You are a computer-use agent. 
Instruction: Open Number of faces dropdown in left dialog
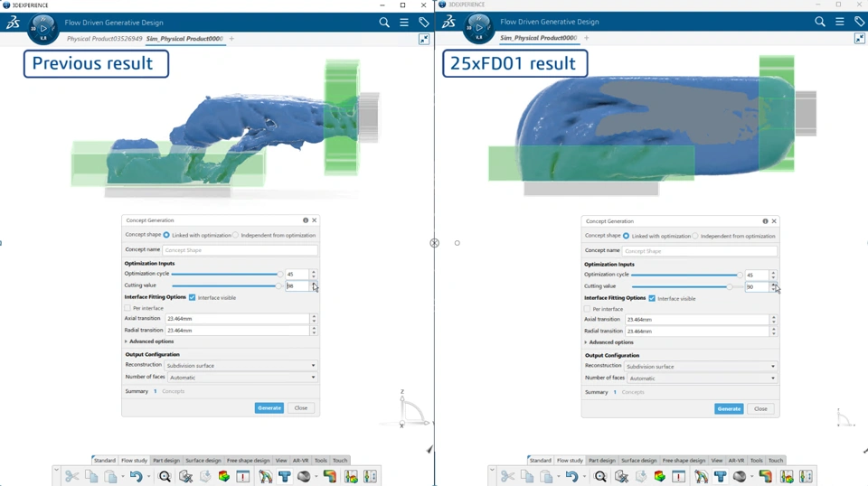242,378
